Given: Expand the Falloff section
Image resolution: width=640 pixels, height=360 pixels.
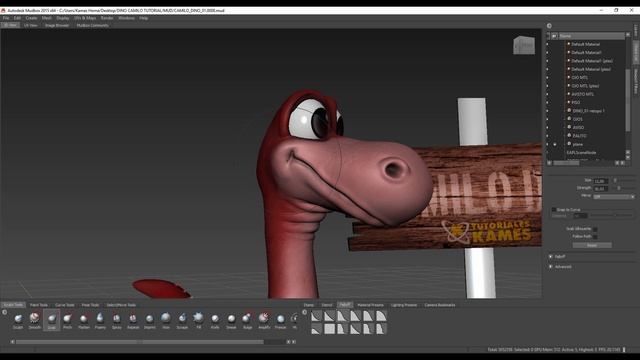Looking at the screenshot, I should [551, 257].
